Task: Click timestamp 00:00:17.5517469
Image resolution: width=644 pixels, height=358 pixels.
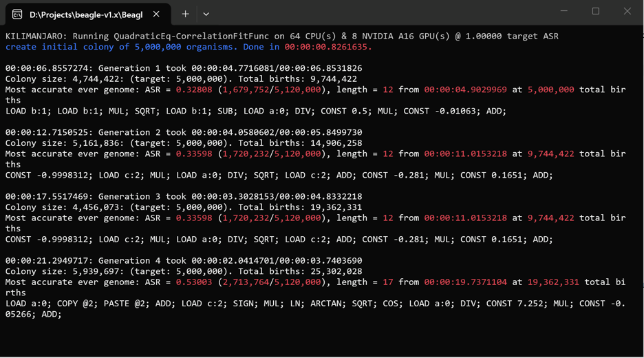Action: 46,196
